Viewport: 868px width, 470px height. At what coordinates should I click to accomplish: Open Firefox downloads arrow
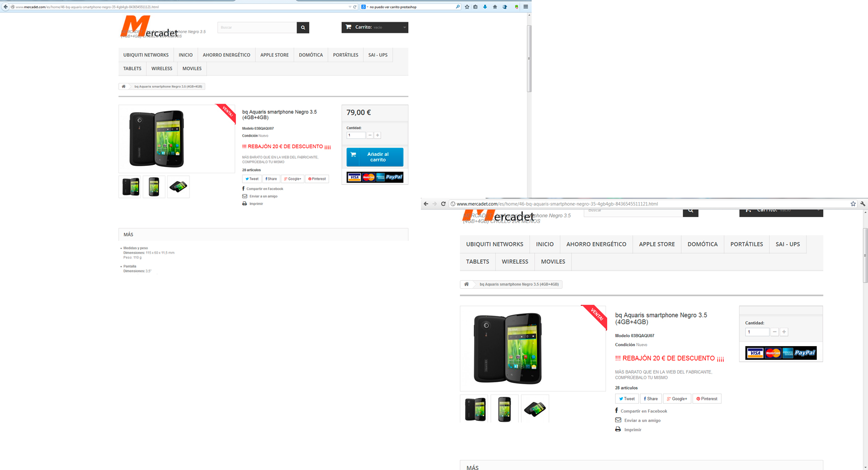(x=485, y=7)
